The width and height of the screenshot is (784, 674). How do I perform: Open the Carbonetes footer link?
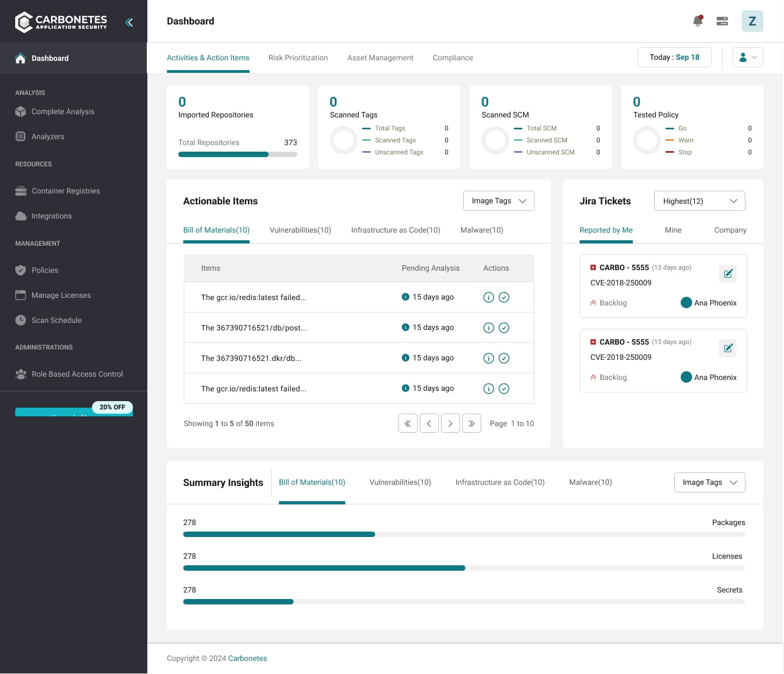247,659
